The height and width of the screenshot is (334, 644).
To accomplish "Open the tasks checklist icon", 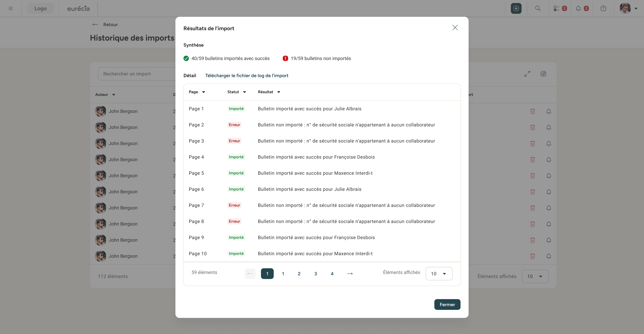I will click(556, 9).
